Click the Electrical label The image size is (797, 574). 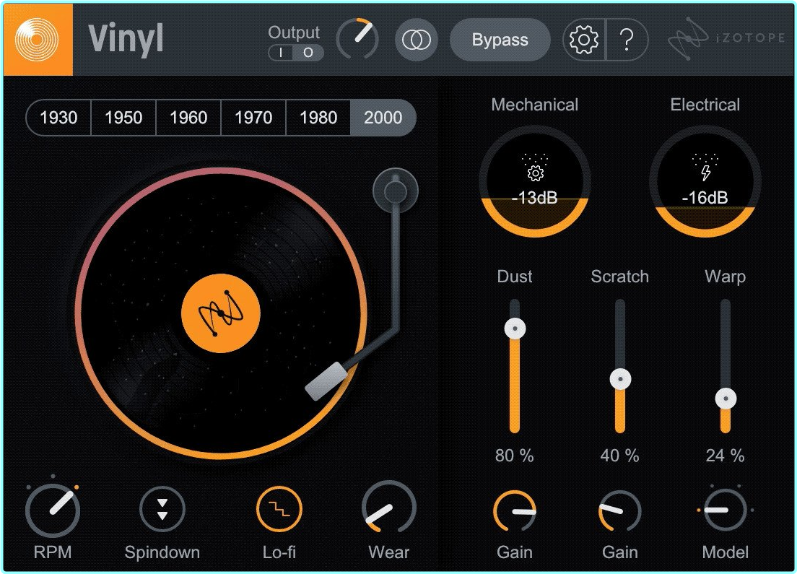pyautogui.click(x=705, y=105)
